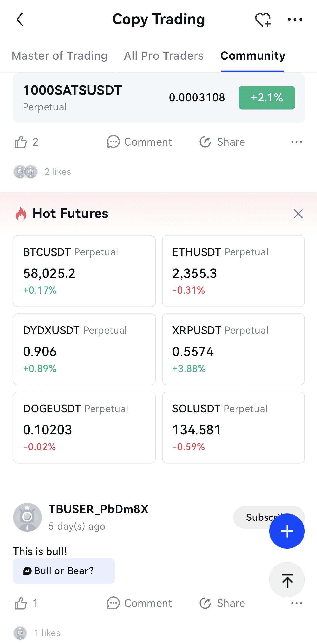Expand more options for 1000SATSUSDT post
Screen dimensions: 317x644
(x=296, y=142)
